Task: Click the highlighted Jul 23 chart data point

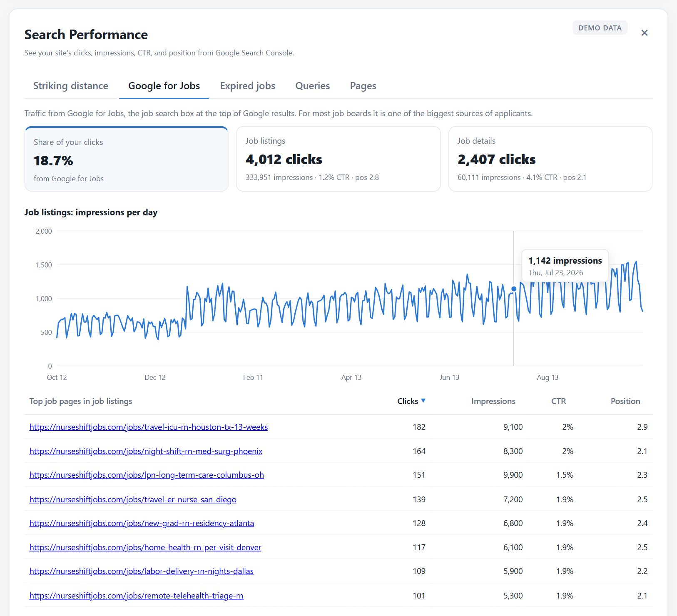Action: coord(514,289)
